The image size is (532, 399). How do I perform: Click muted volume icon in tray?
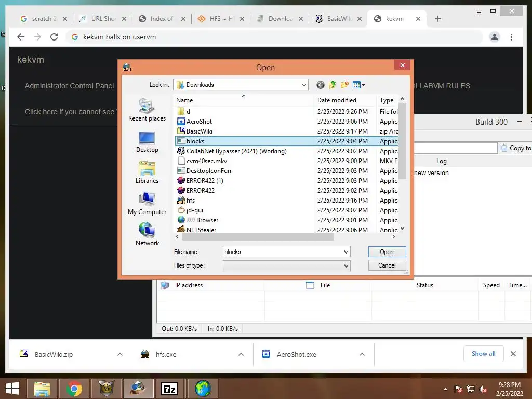[x=483, y=389]
